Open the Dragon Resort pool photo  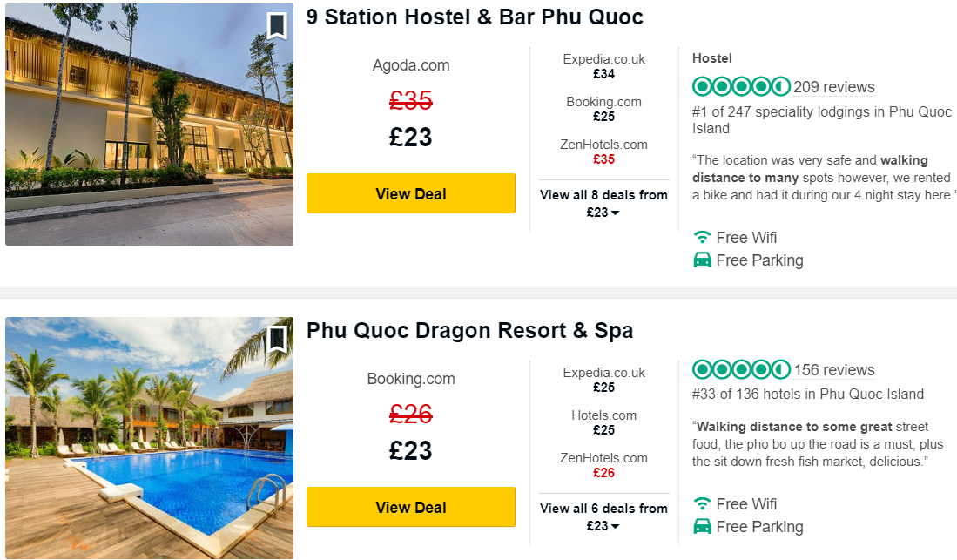click(149, 438)
